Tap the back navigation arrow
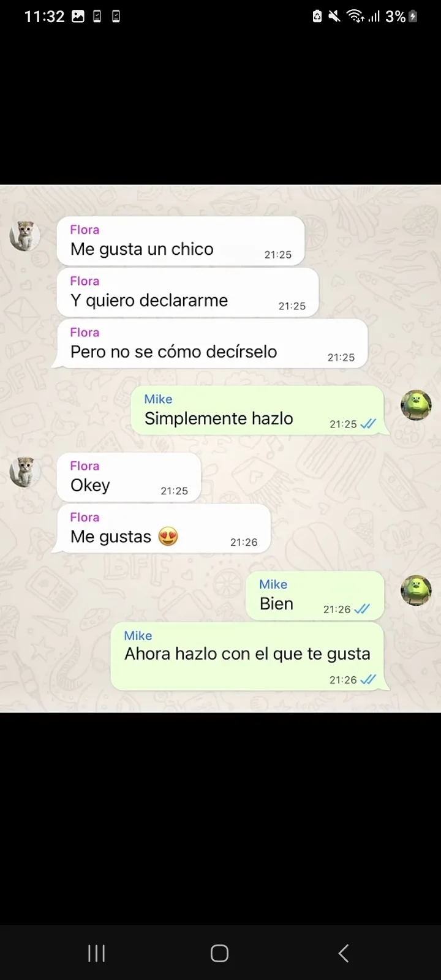The height and width of the screenshot is (980, 441). [344, 953]
